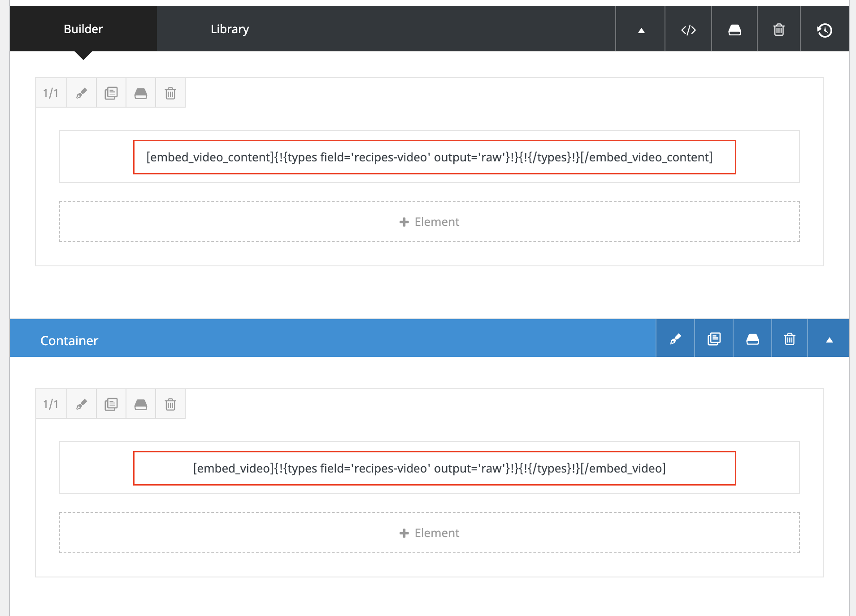Save the second column to the library

tap(141, 404)
